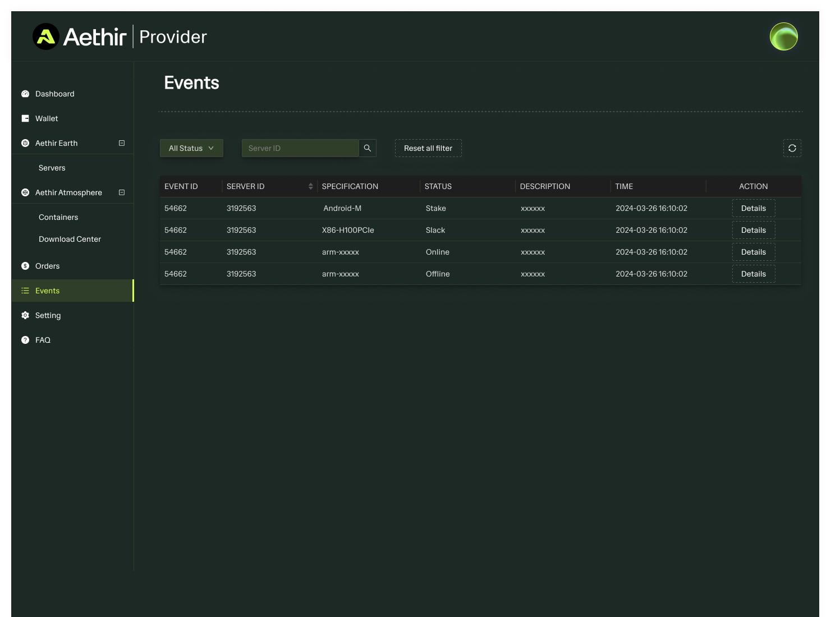Viewport: 840px width, 617px height.
Task: Click the FAQ question mark icon
Action: [25, 340]
